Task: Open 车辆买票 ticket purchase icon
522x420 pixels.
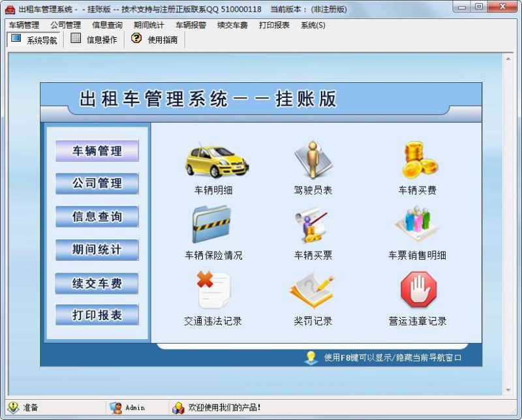Action: 310,225
